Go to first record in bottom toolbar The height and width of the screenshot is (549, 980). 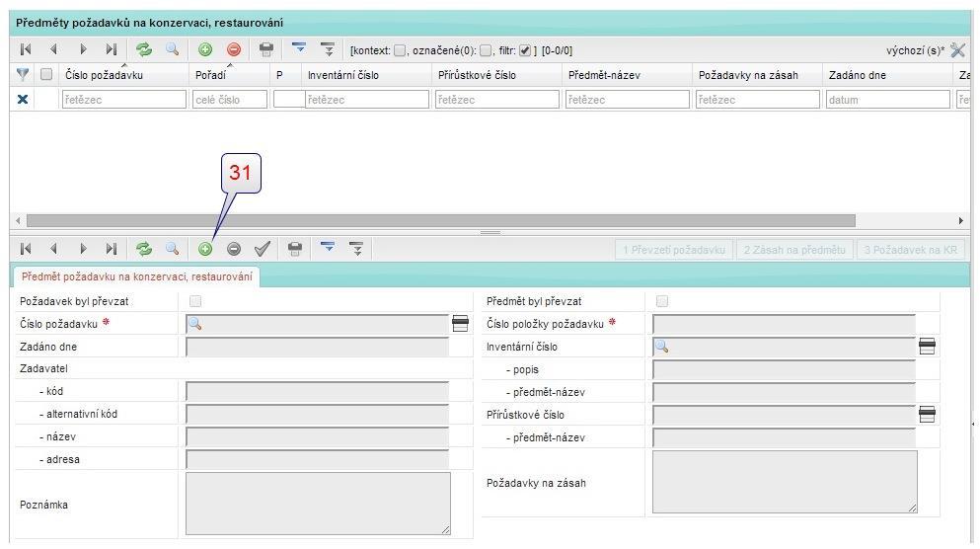click(x=26, y=249)
